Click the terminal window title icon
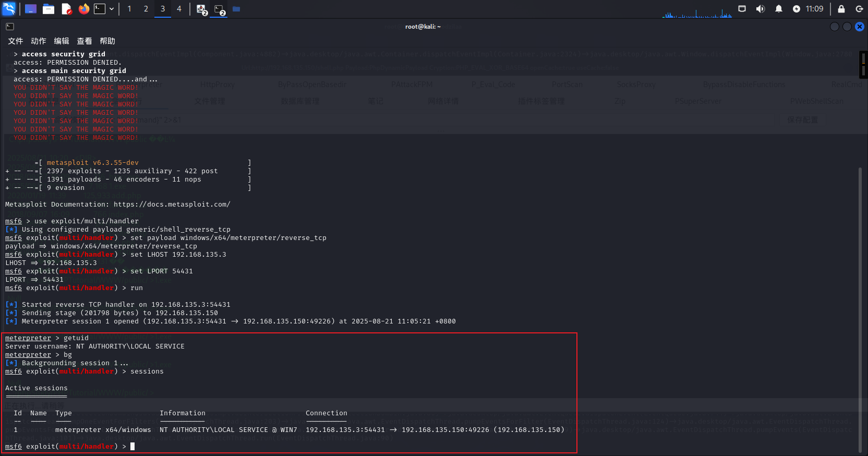Screen dimensions: 868x456 (x=10, y=27)
